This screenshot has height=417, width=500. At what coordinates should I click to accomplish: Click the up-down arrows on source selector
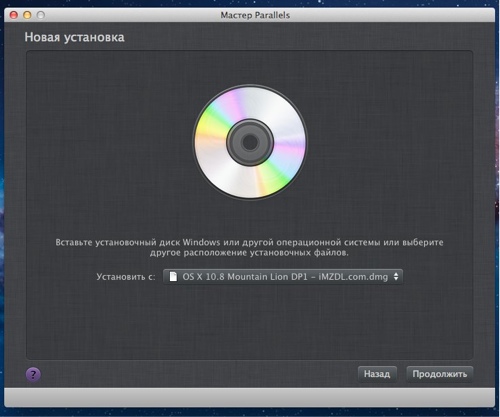click(396, 277)
